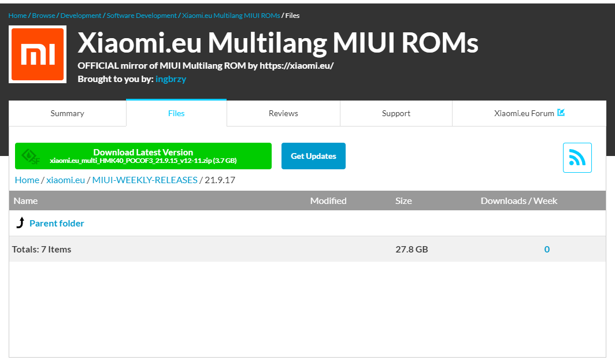615x364 pixels.
Task: Click the OFFICIAL mirror description text
Action: [206, 65]
